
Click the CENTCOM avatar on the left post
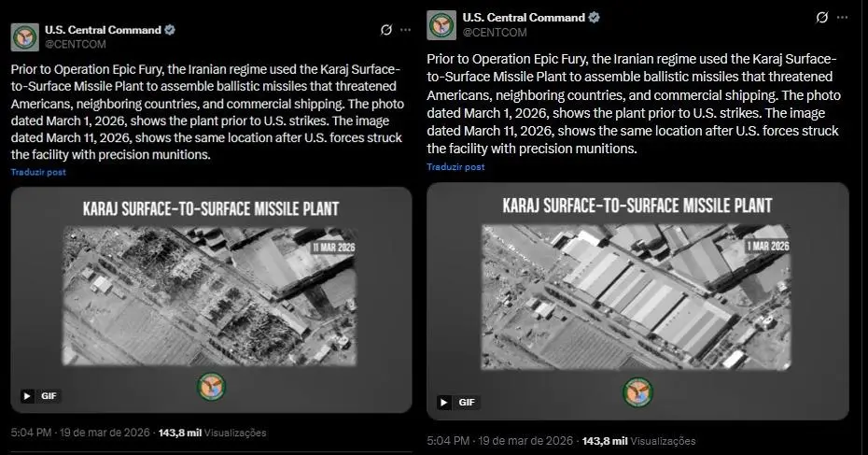pos(24,36)
